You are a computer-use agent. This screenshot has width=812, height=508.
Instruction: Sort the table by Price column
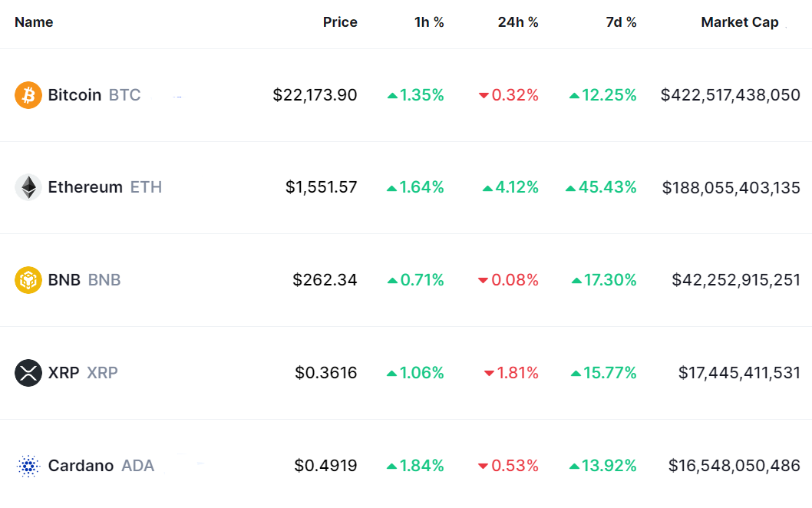pyautogui.click(x=340, y=22)
